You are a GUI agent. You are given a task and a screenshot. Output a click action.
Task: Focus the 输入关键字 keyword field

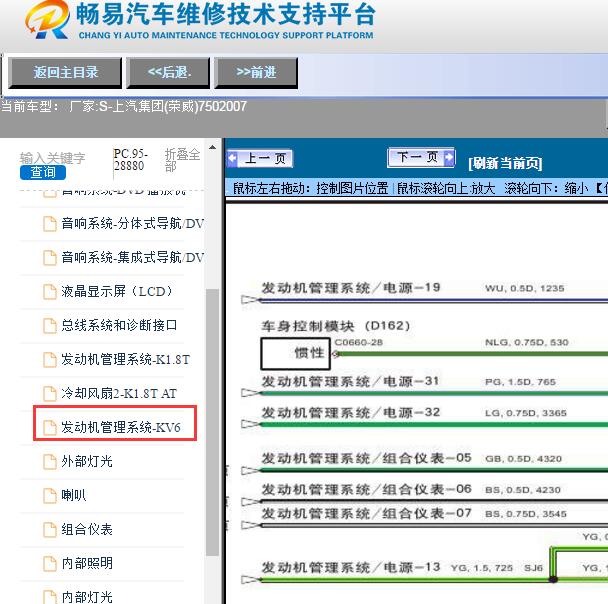pos(52,158)
